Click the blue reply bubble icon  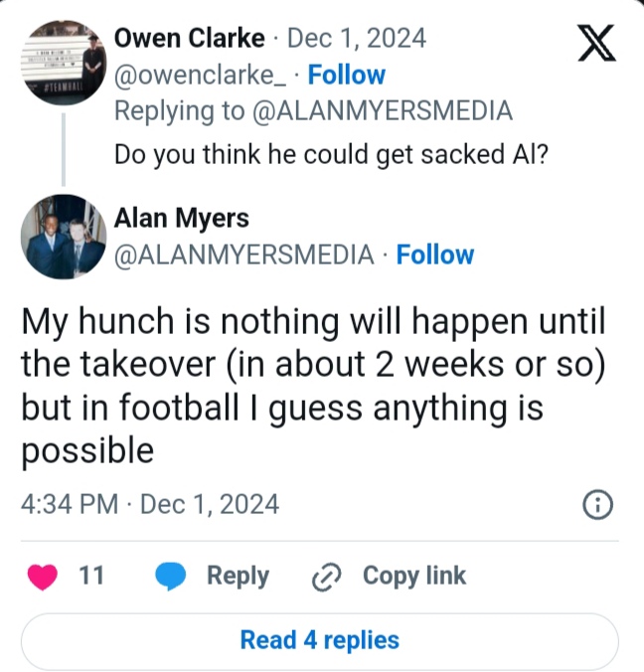tap(172, 577)
